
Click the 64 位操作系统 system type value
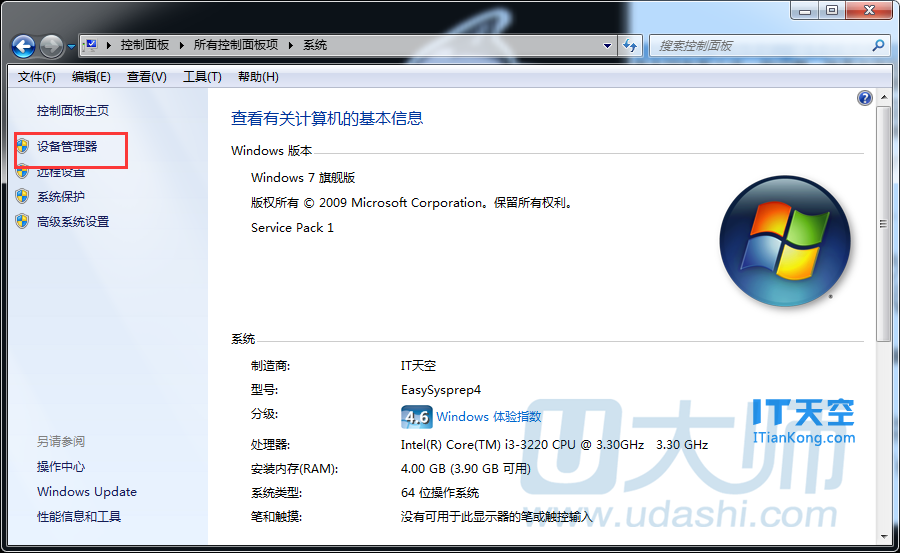(440, 493)
